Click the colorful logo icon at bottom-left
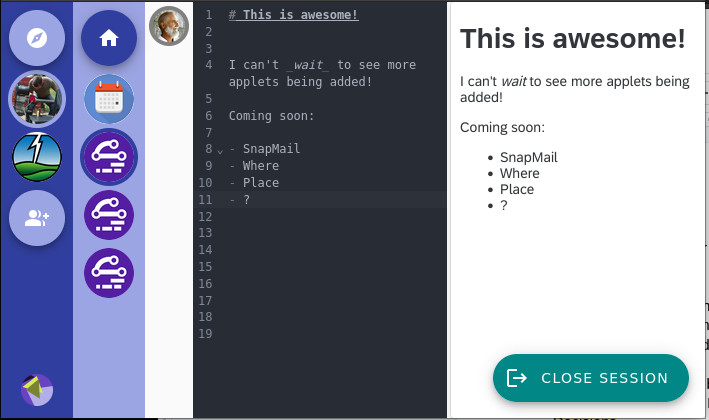 click(37, 390)
